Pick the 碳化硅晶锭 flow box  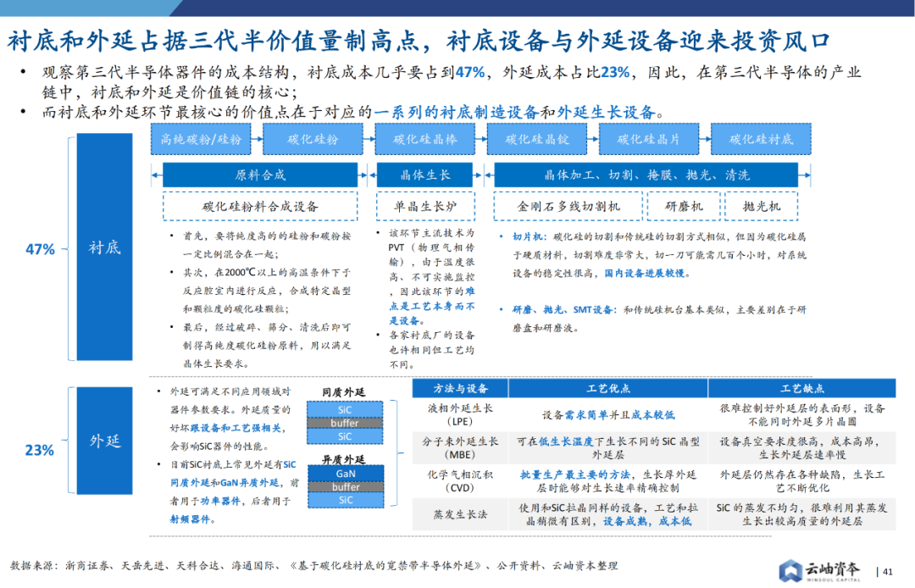point(537,139)
